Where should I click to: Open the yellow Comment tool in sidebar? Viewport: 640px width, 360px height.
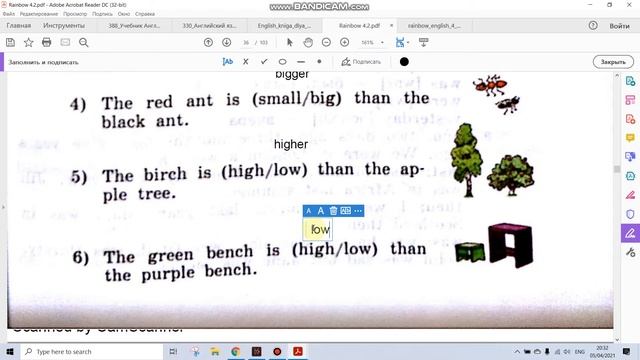[x=630, y=138]
